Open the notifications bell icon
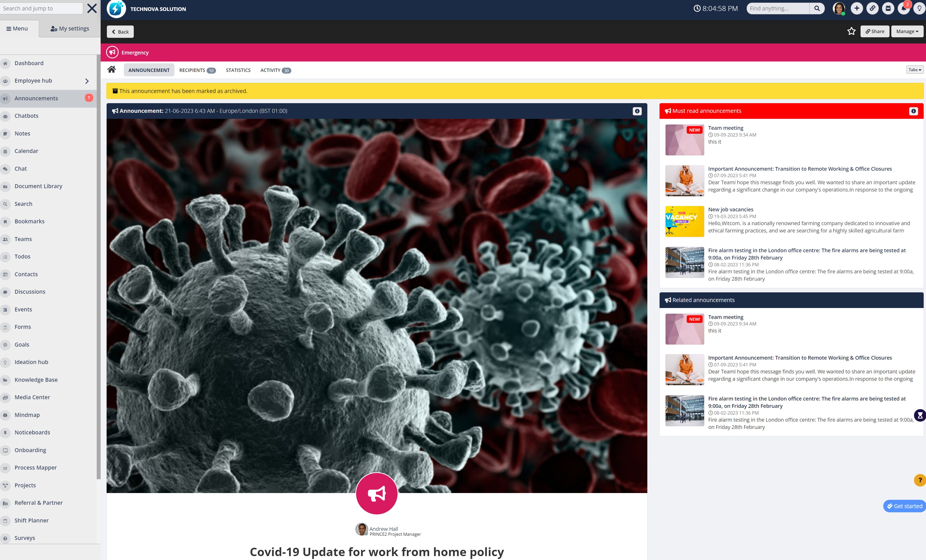The image size is (926, 560). [x=904, y=8]
